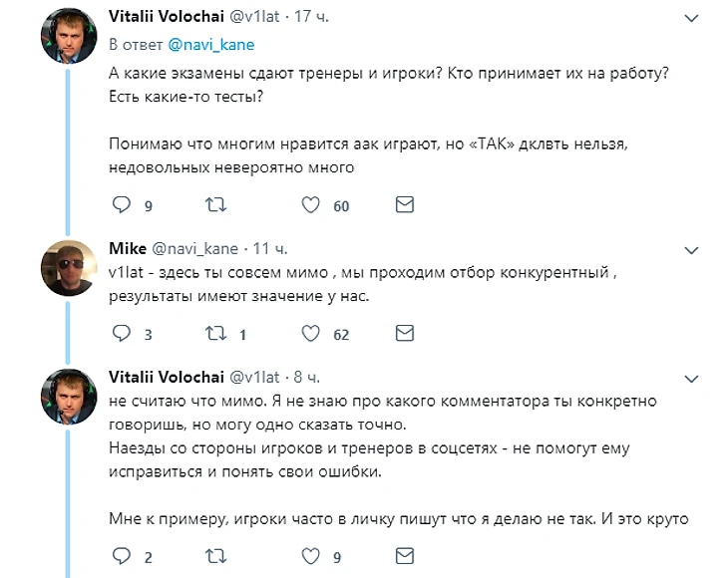Retweet Vitalii's last tweet at the bottom
This screenshot has height=578, width=728.
point(214,556)
